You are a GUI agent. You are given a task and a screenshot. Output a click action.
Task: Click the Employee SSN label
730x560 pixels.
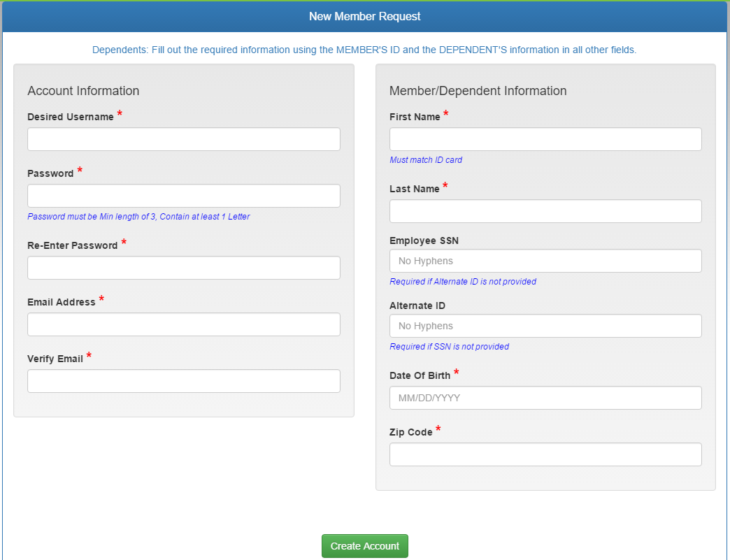point(424,240)
